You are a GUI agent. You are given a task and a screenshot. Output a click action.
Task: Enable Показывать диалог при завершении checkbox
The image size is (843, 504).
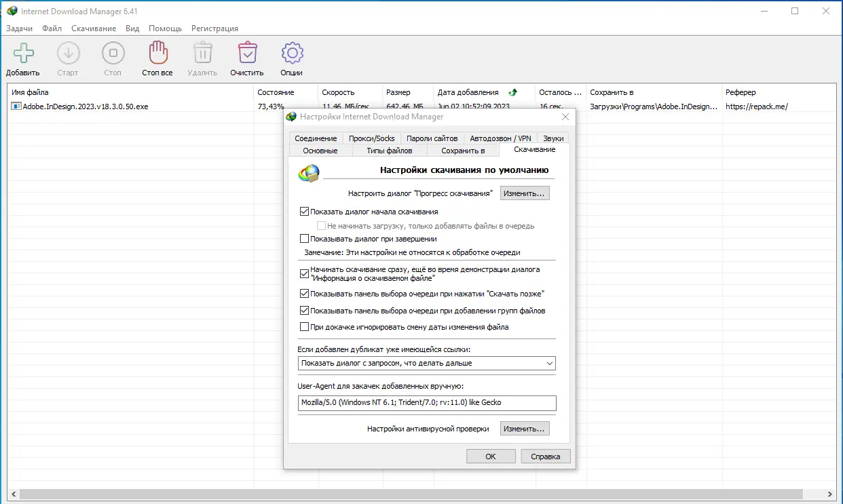tap(304, 239)
